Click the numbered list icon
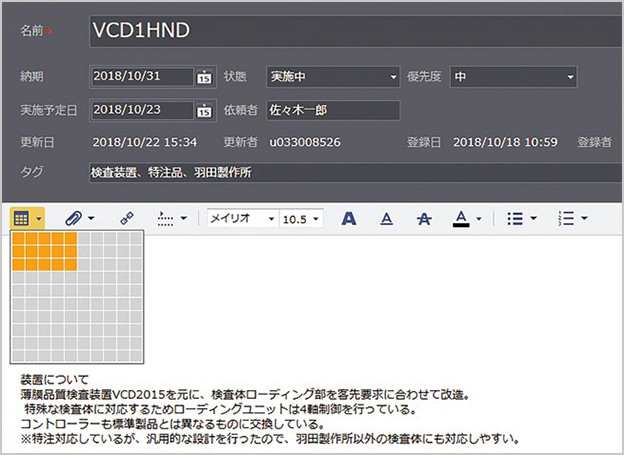Screen dimensions: 624x455 coord(567,217)
